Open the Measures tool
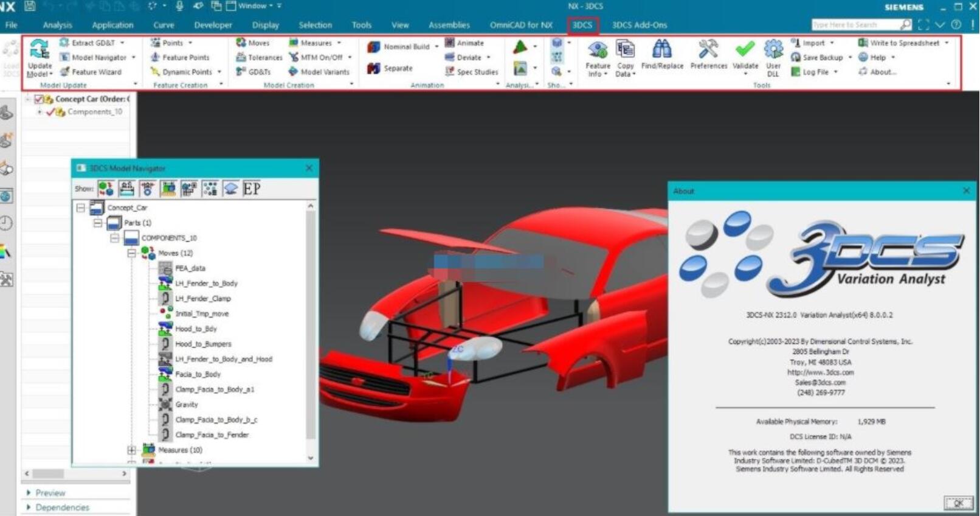Image resolution: width=980 pixels, height=516 pixels. click(315, 43)
